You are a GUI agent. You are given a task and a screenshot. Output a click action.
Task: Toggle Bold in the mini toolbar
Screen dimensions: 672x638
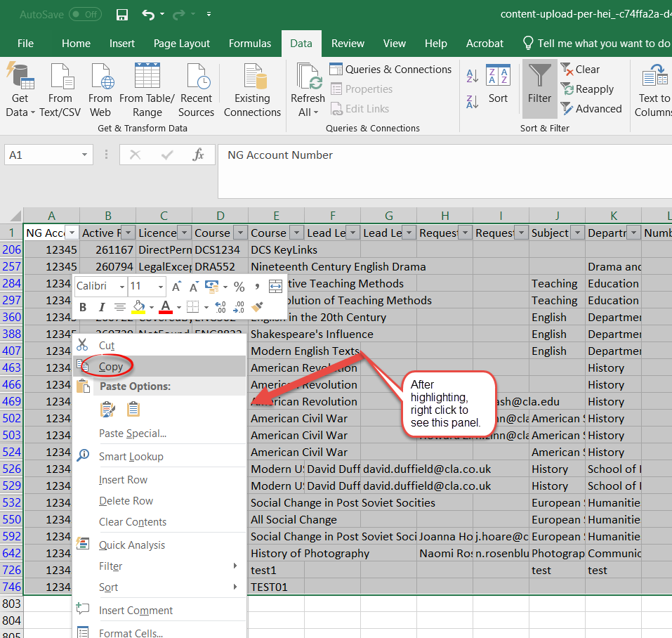pos(83,307)
